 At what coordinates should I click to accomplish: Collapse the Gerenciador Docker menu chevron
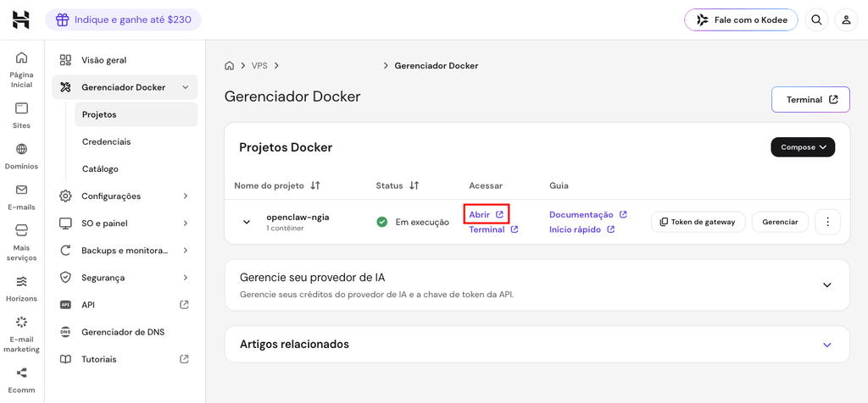186,87
